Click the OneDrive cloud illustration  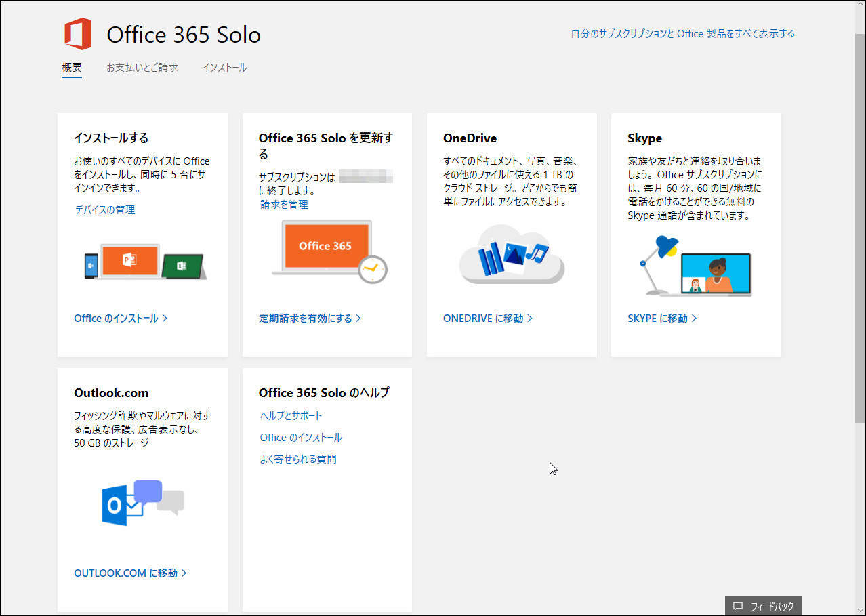(512, 255)
